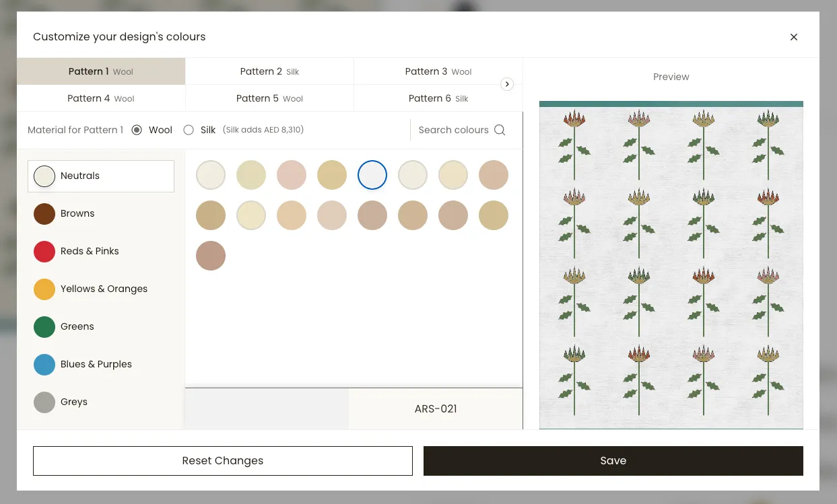
Task: Save the colour customization
Action: (613, 461)
